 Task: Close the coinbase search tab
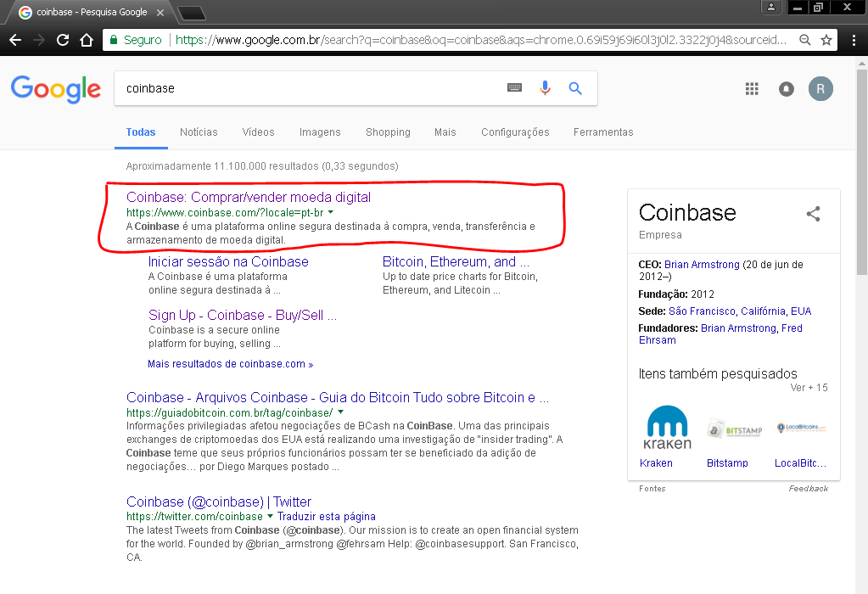160,12
